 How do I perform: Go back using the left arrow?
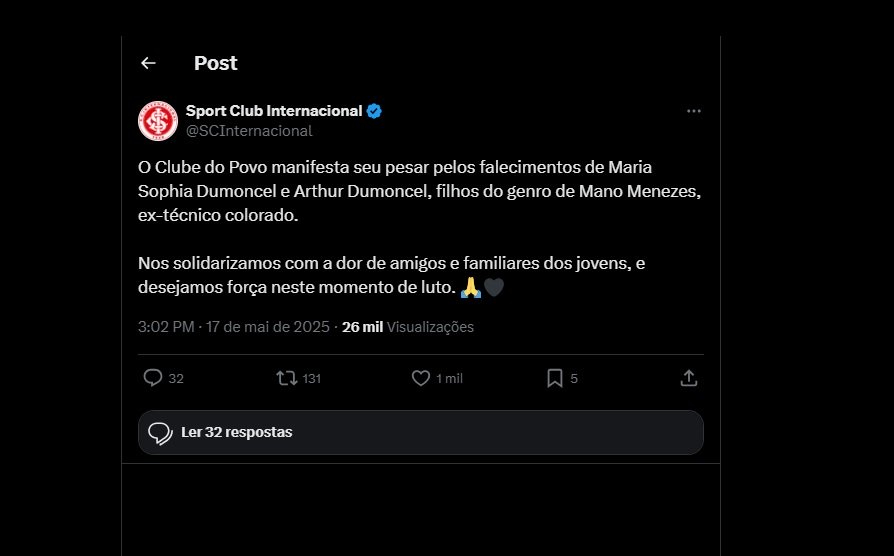pos(148,63)
